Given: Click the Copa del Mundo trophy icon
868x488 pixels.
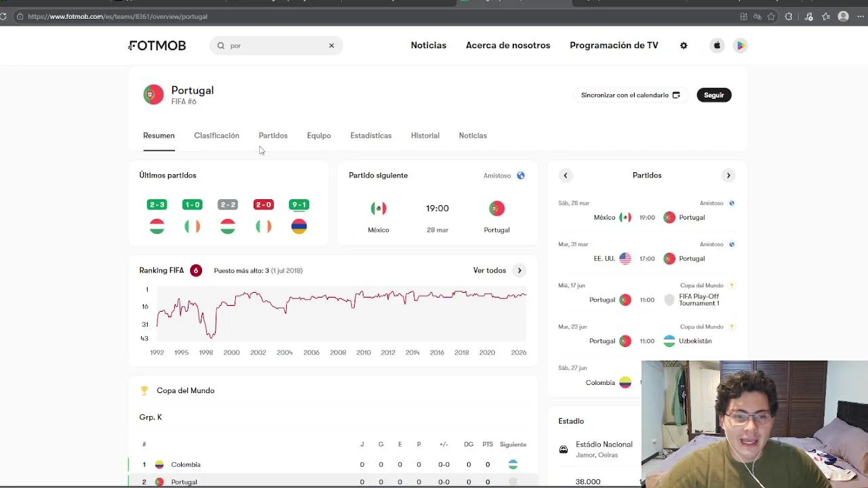Looking at the screenshot, I should point(144,390).
